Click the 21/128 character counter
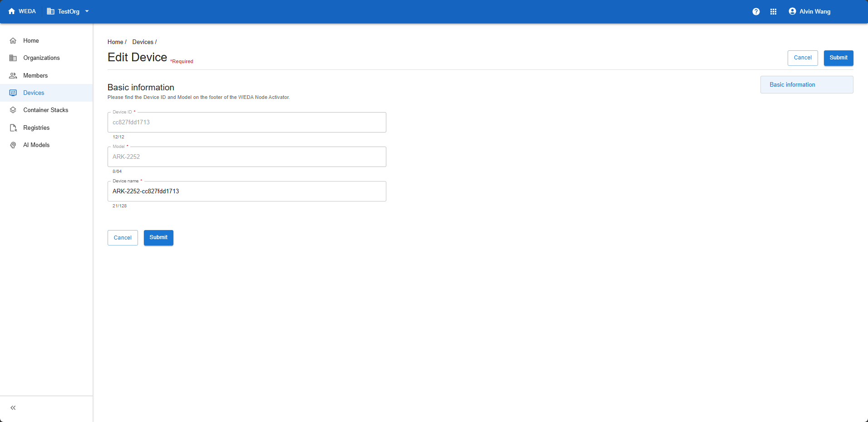Screen dimensions: 868x422 120,206
